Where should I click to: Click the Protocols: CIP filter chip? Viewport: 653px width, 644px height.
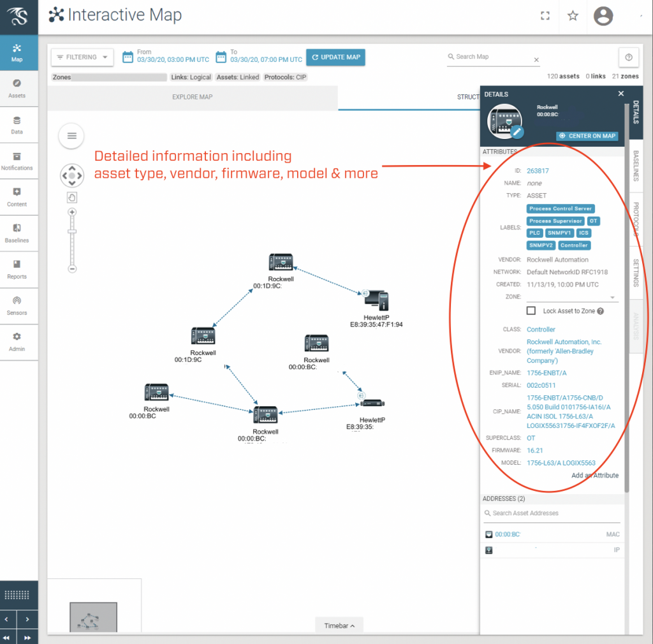285,77
